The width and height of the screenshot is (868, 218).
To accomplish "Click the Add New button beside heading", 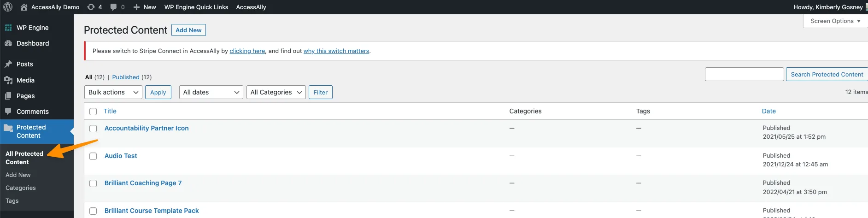I will (x=188, y=30).
